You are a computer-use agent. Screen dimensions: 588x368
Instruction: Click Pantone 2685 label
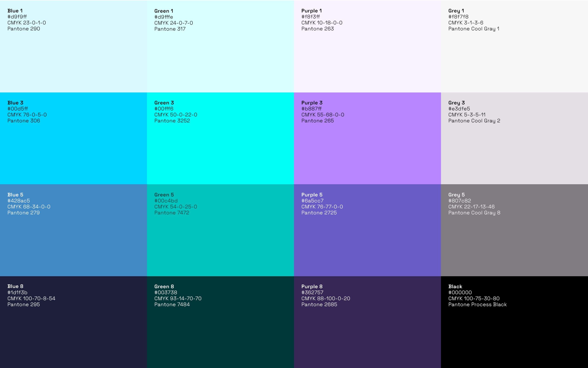pyautogui.click(x=319, y=305)
